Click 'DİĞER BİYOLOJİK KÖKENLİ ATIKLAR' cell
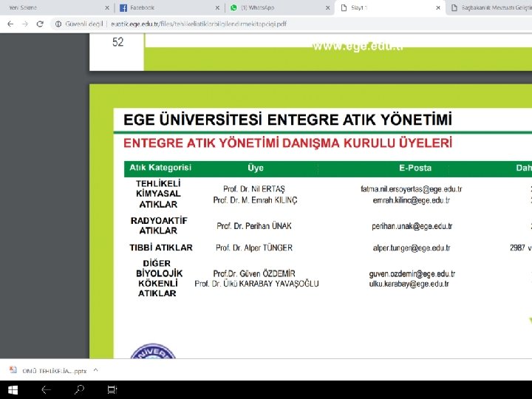 tap(159, 279)
